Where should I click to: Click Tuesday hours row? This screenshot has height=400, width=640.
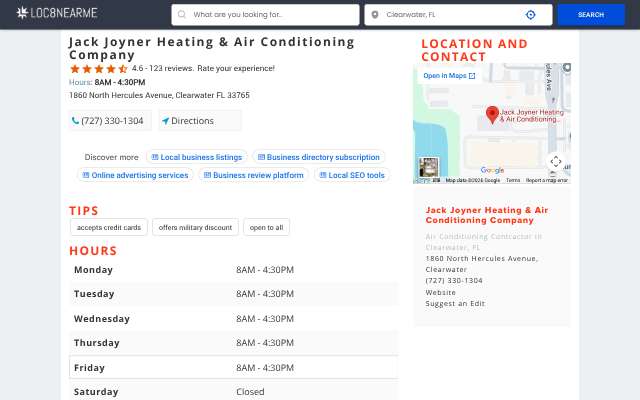[x=233, y=294]
